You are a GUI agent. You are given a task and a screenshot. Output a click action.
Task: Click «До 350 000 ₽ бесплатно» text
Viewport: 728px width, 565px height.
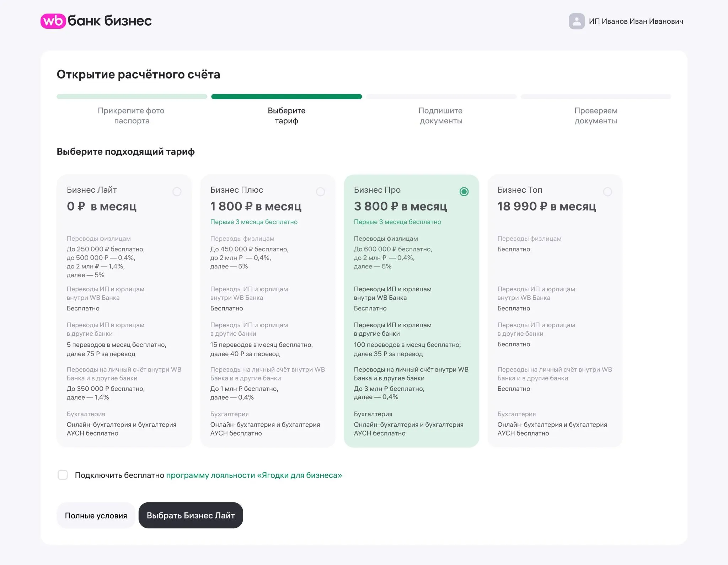coord(105,389)
